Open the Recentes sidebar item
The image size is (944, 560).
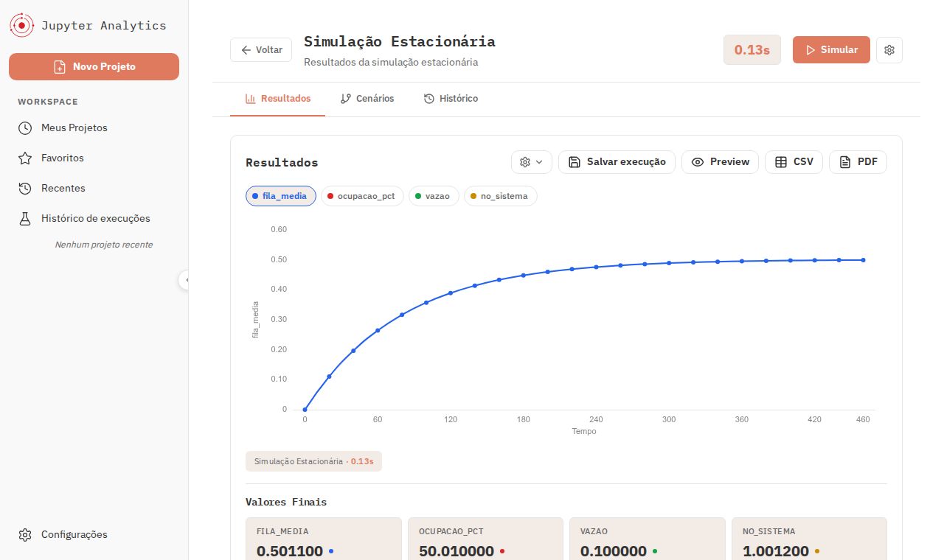coord(94,188)
